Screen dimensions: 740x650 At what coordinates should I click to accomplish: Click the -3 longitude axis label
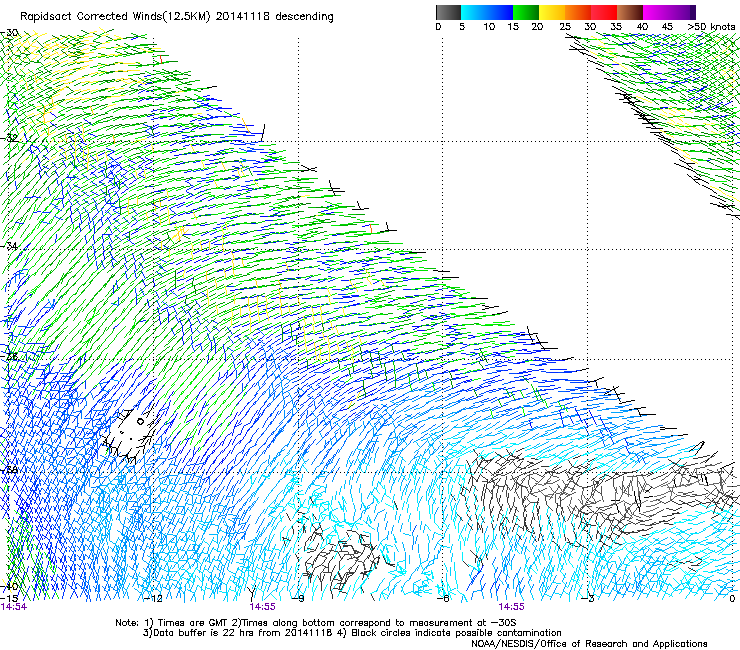[588, 598]
